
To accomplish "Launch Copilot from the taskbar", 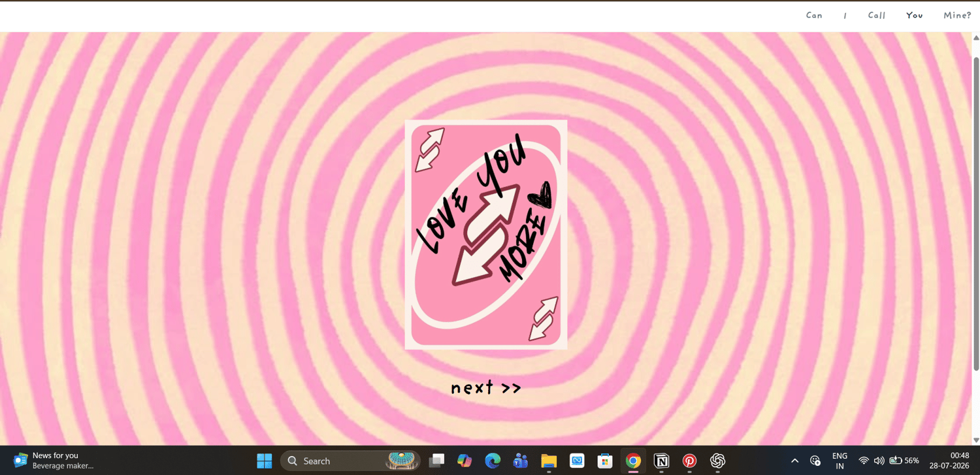I will click(465, 461).
